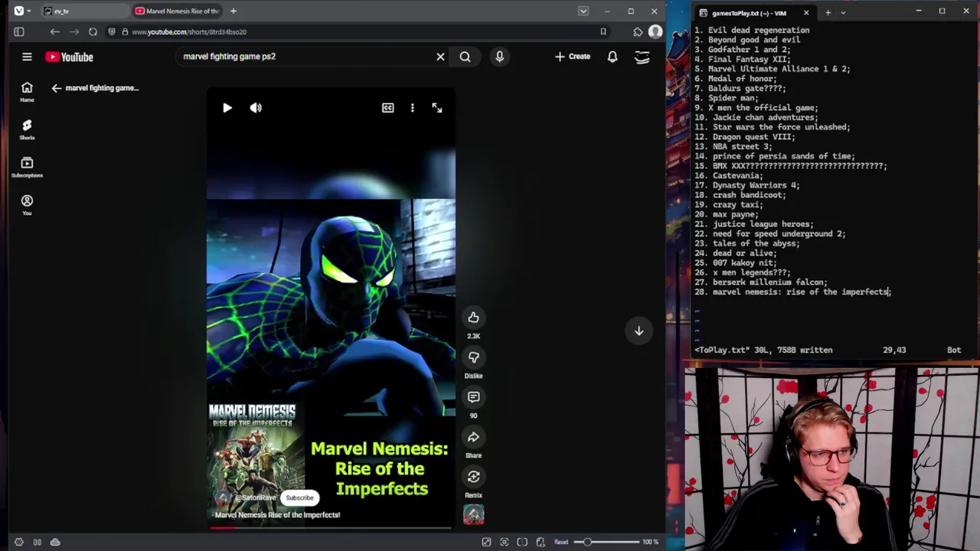This screenshot has height=551, width=980.
Task: Select the Marvel Nemesis Rise of the tab
Action: click(x=178, y=11)
